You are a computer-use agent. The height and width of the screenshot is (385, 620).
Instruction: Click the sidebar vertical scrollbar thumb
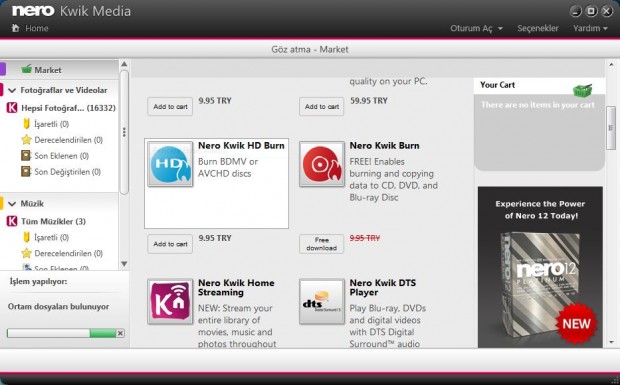coord(124,132)
